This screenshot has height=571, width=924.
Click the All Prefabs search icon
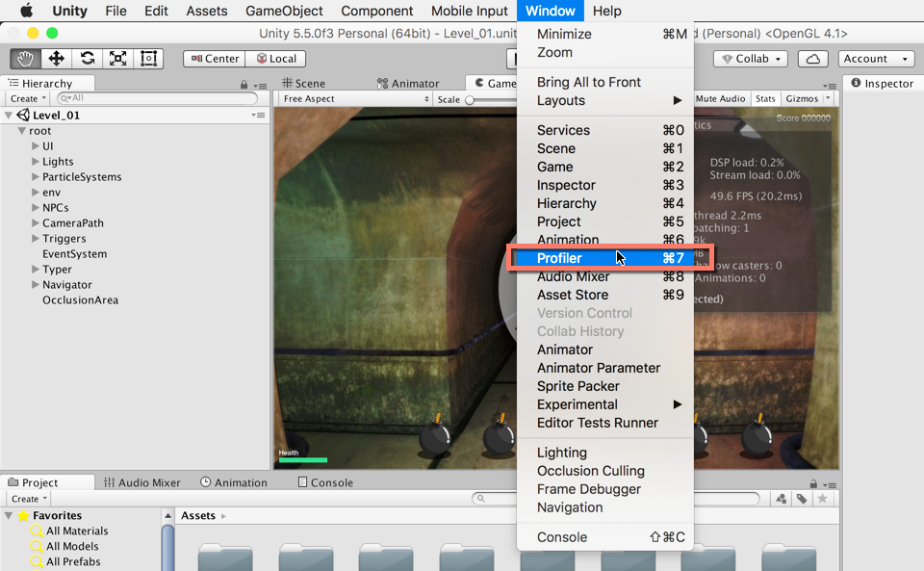click(x=37, y=561)
